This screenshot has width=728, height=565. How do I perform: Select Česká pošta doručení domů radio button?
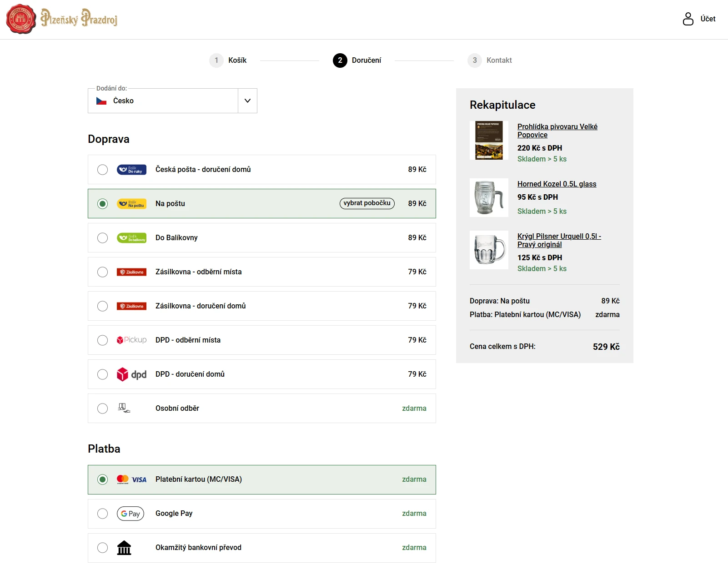pyautogui.click(x=103, y=170)
